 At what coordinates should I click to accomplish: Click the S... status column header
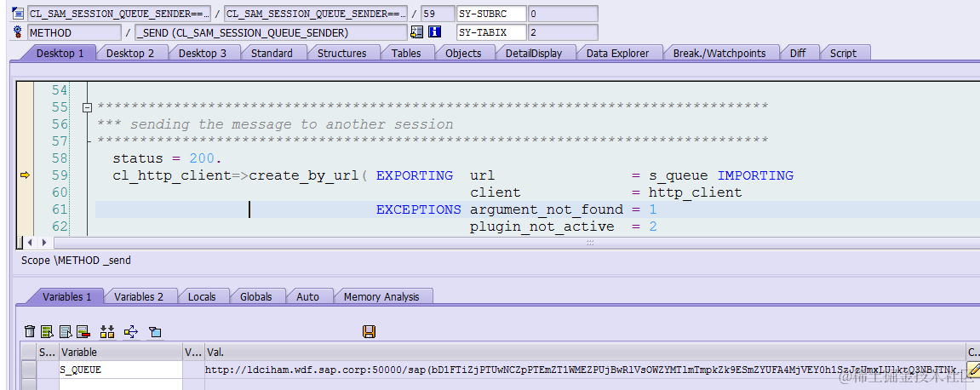(48, 352)
